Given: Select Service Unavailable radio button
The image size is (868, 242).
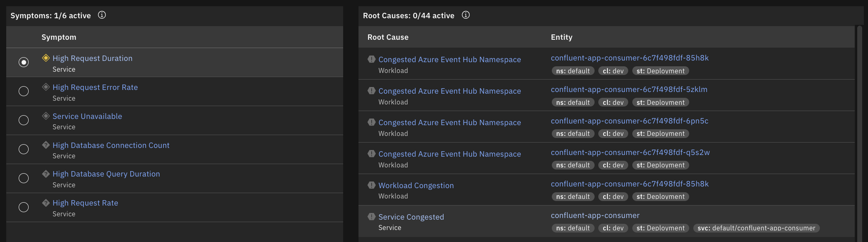Looking at the screenshot, I should tap(24, 120).
